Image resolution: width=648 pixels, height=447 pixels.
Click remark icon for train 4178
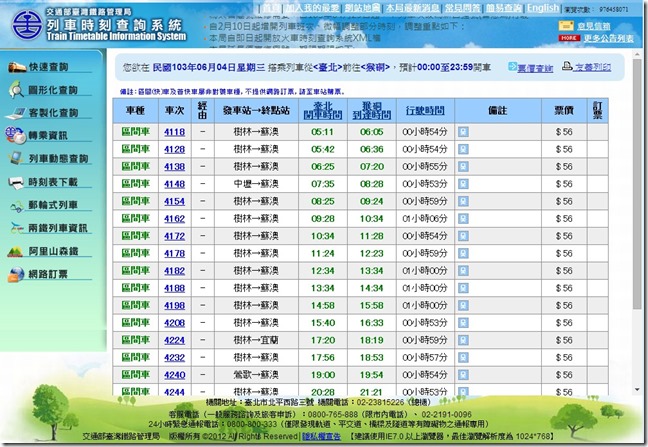(464, 253)
